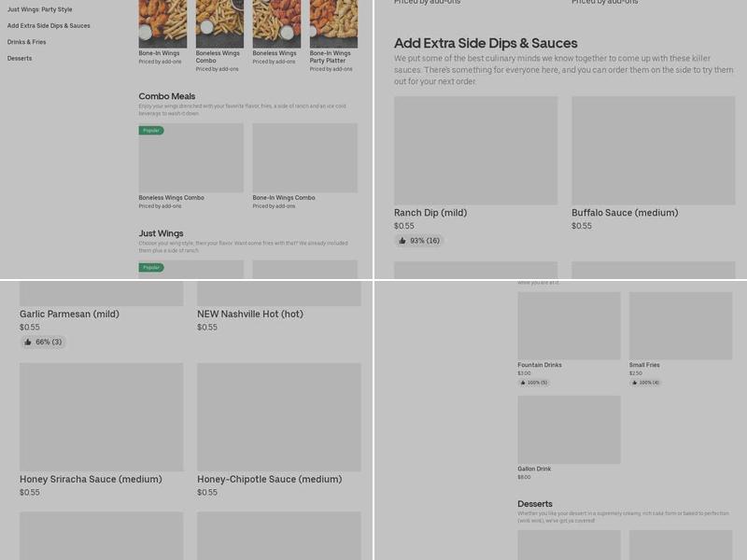Jump to Drinks & Fries category
This screenshot has width=747, height=560.
pyautogui.click(x=27, y=42)
